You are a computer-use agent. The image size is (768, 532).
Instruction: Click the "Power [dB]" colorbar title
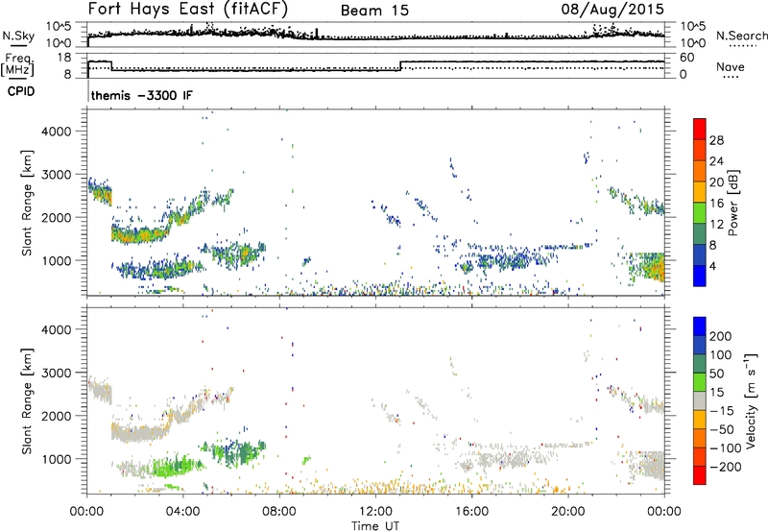(x=732, y=203)
